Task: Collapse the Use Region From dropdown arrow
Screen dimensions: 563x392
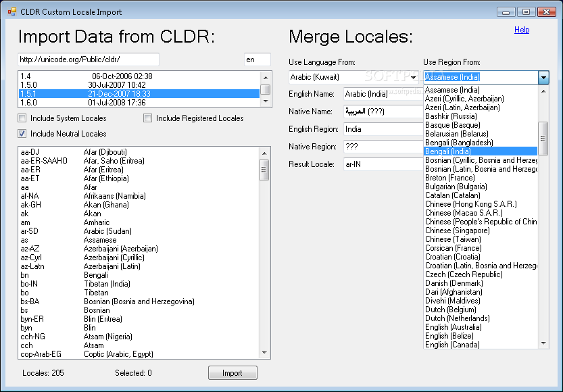Action: coord(543,77)
